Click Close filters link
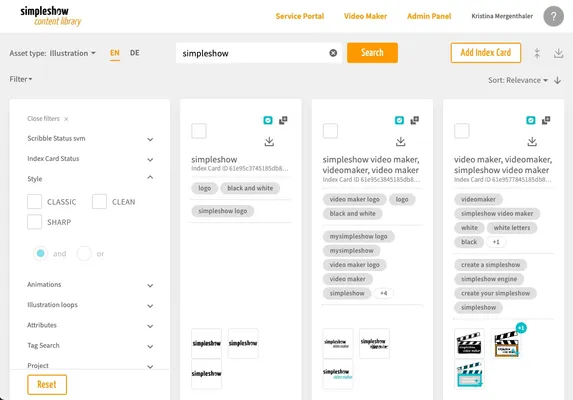Screen dimensions: 573x400 click(x=43, y=119)
